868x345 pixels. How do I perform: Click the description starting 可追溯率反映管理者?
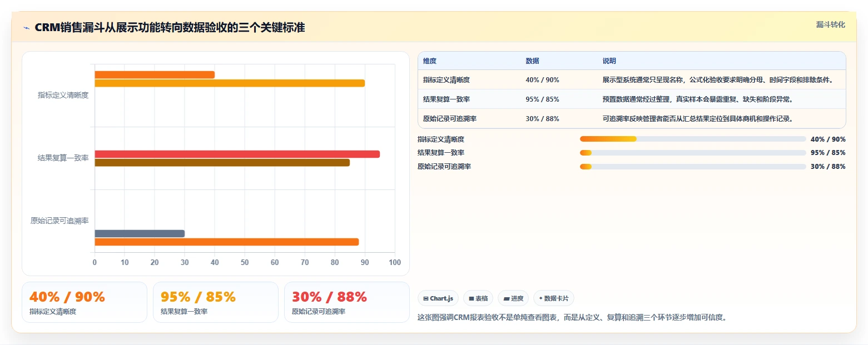pyautogui.click(x=697, y=118)
